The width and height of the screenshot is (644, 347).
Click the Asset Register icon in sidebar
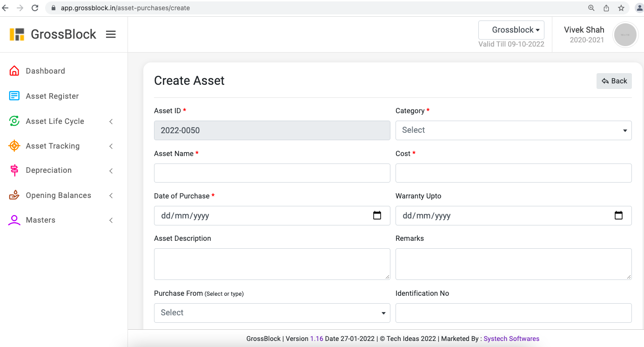[x=14, y=96]
